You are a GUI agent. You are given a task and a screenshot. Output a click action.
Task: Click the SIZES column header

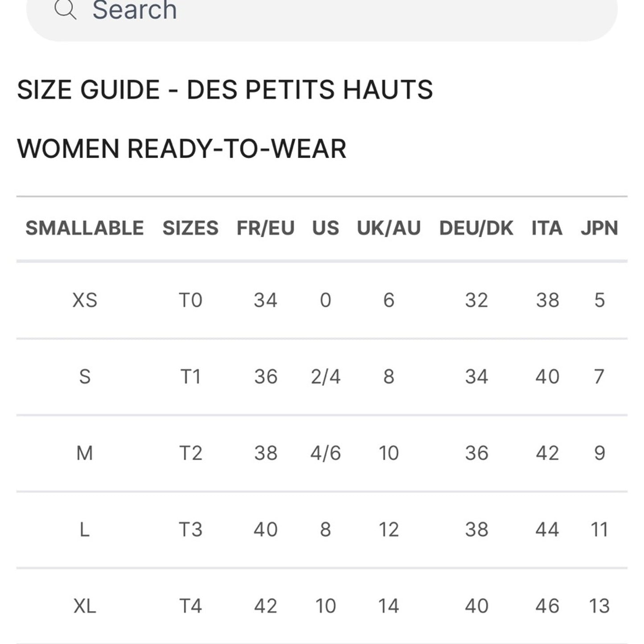[191, 228]
